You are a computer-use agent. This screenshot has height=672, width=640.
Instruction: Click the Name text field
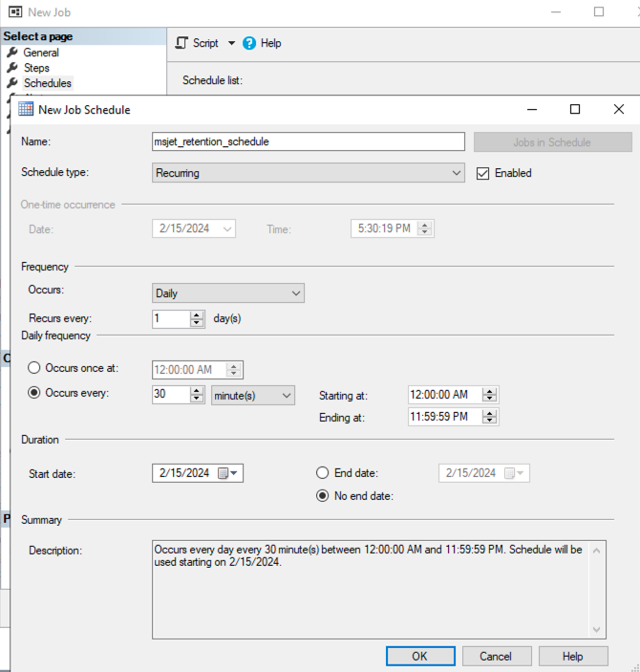308,141
